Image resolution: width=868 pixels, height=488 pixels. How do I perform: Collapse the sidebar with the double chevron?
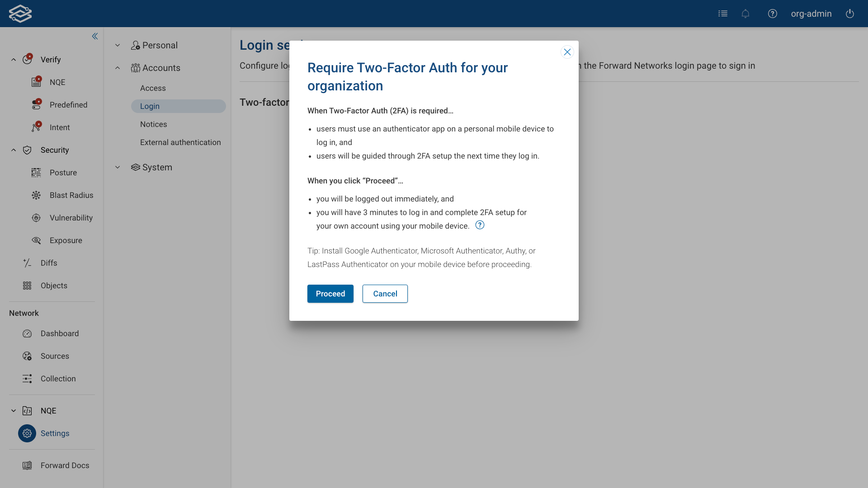94,36
